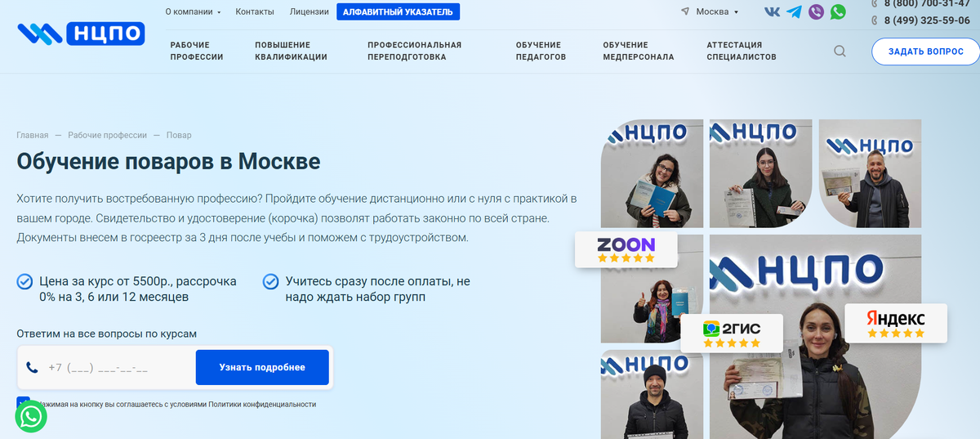Click the handset icon in the phone field

coord(32,368)
